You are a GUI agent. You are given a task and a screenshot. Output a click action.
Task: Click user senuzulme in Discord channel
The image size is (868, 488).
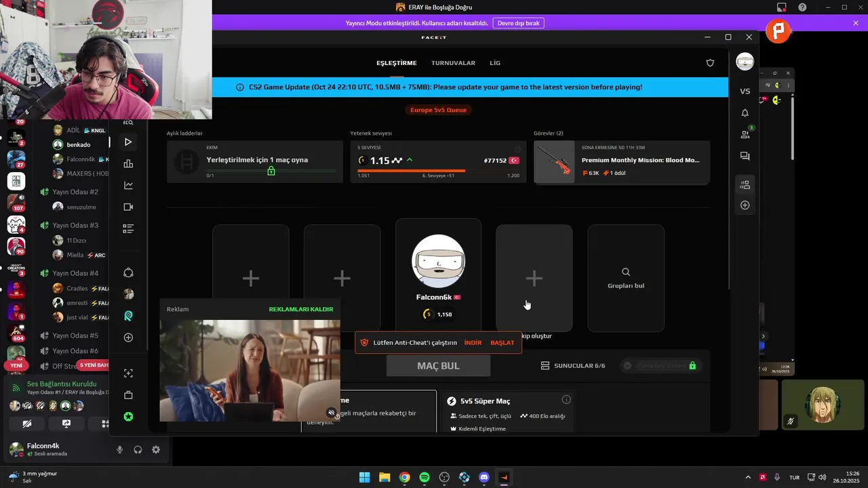click(80, 207)
